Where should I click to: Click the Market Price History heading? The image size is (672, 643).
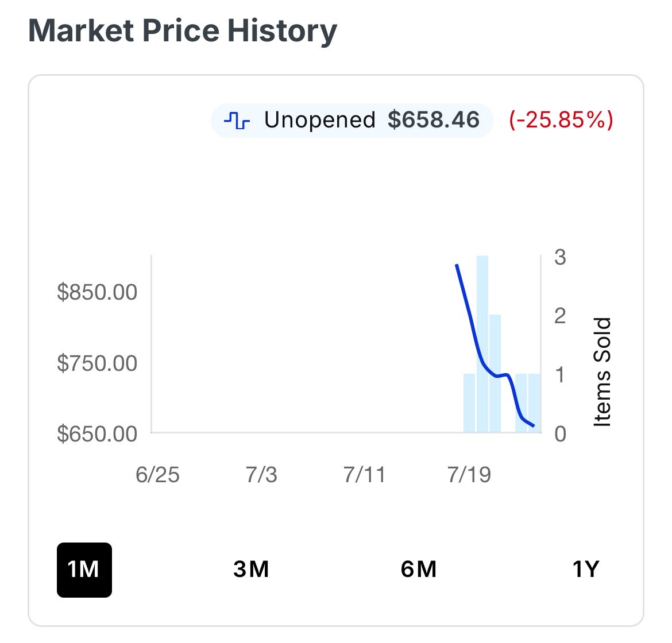[x=183, y=31]
